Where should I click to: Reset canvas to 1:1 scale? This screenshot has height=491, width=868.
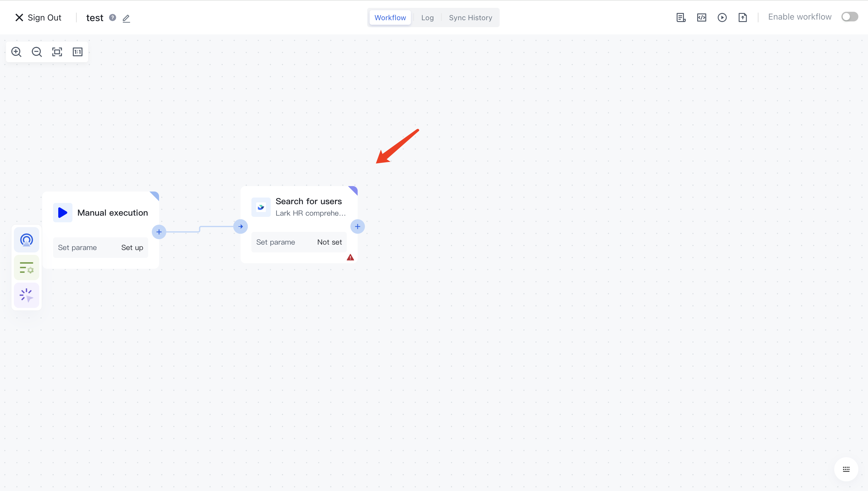(78, 52)
